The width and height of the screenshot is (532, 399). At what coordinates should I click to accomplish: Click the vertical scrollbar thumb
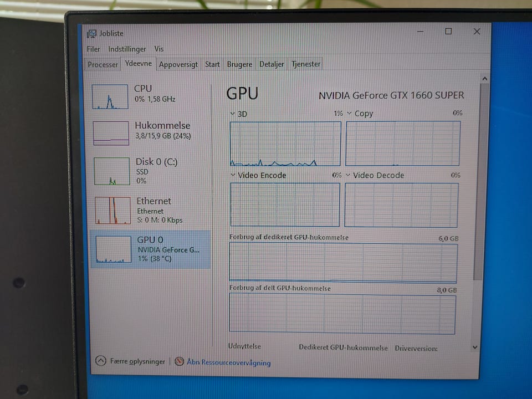coord(482,182)
